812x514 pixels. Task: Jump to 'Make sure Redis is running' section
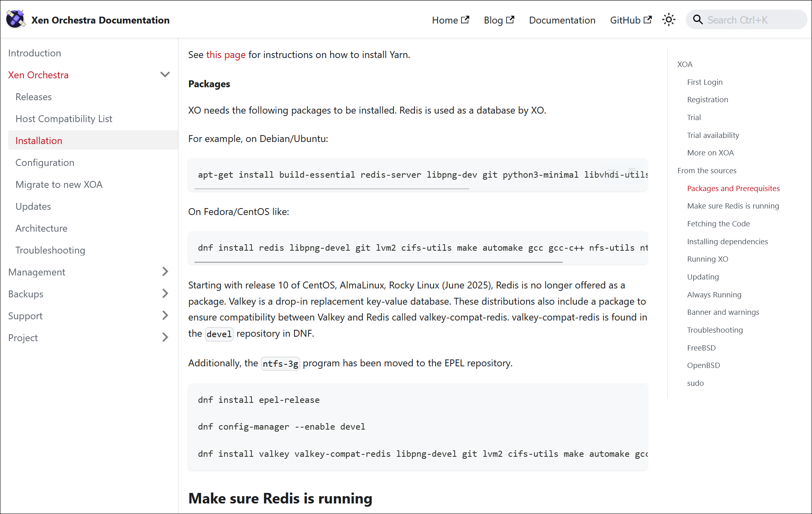point(733,206)
